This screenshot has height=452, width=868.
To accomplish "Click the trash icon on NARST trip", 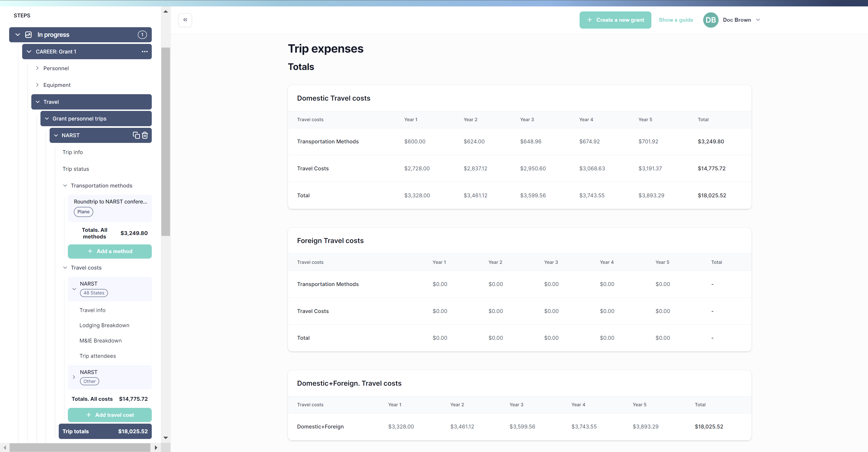I will [x=145, y=135].
